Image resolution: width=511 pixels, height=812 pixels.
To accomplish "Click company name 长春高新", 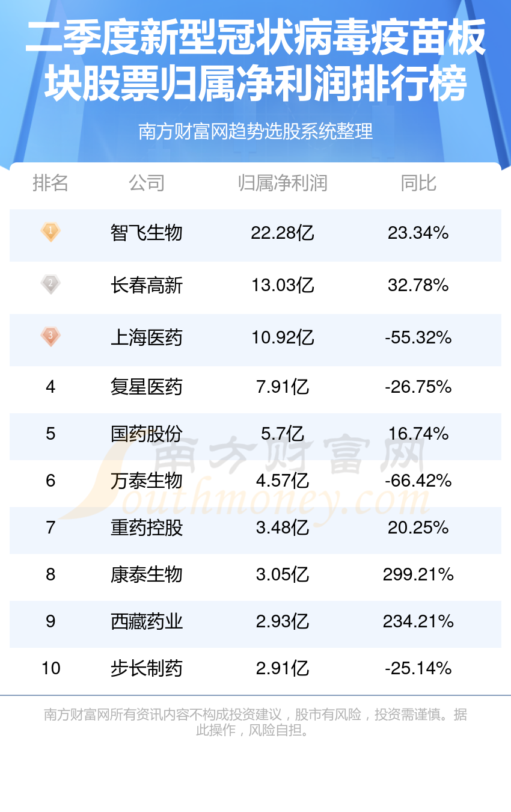I will (x=147, y=285).
